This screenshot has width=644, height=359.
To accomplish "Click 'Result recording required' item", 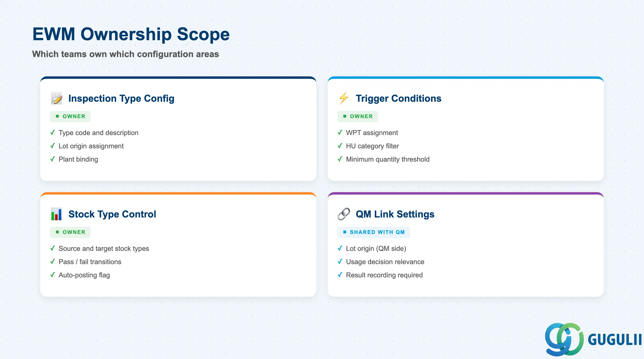I will coord(380,275).
